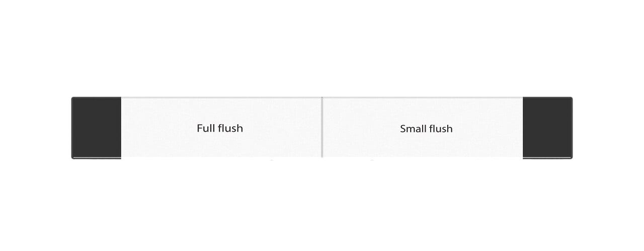Choose Full flush on the flush panel
The width and height of the screenshot is (644, 251).
click(x=221, y=128)
